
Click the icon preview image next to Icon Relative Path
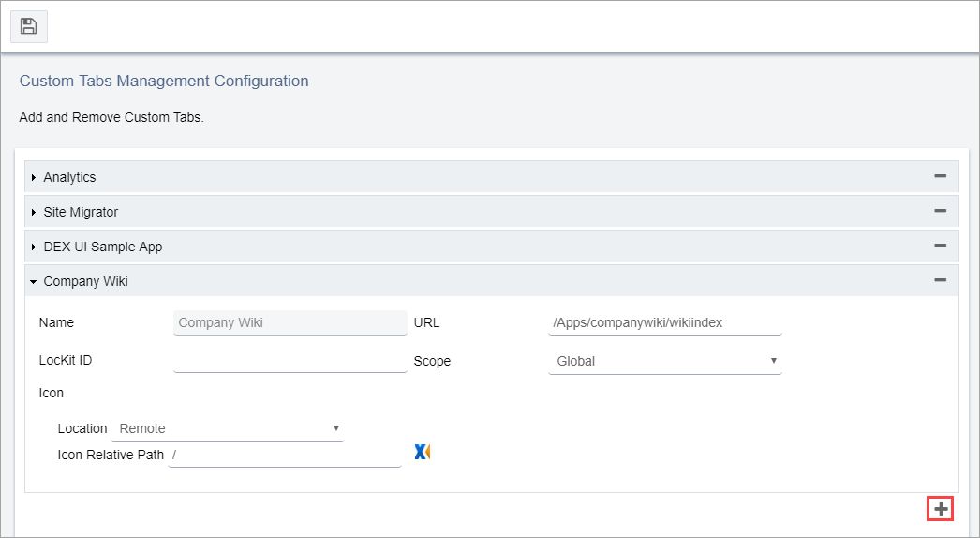pos(422,452)
